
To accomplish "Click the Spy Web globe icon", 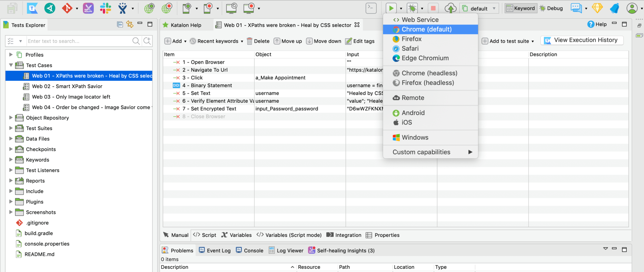I will pyautogui.click(x=149, y=8).
